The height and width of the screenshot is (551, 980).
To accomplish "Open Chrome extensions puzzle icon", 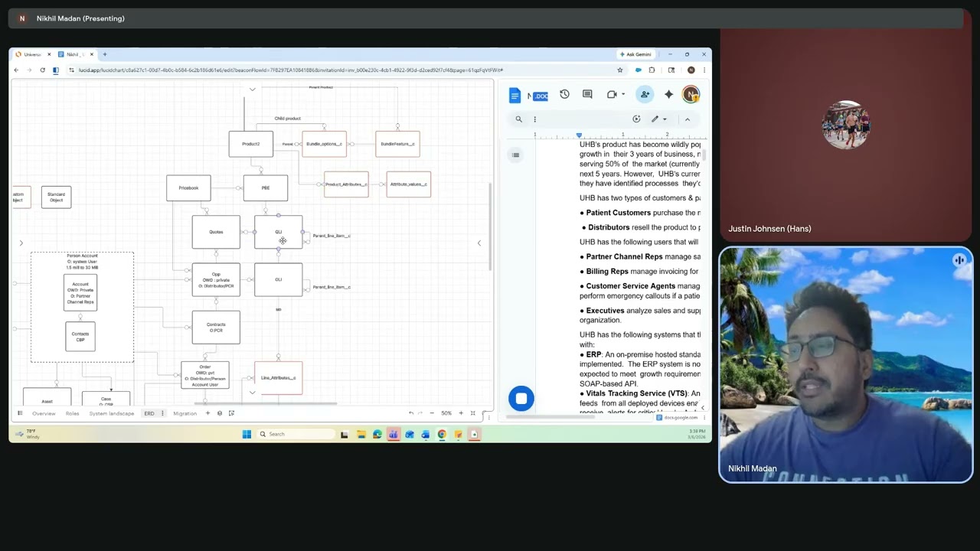I will 652,70.
